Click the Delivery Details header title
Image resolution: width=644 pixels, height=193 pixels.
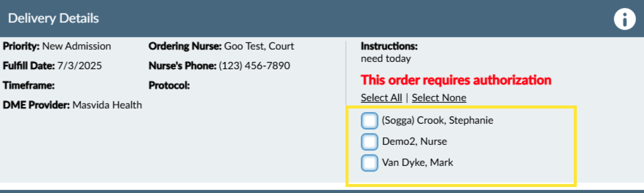click(x=54, y=18)
